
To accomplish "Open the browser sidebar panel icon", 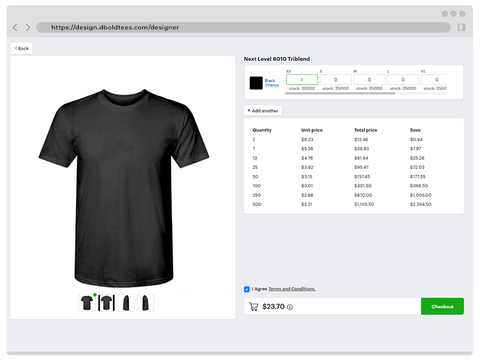I will point(461,27).
